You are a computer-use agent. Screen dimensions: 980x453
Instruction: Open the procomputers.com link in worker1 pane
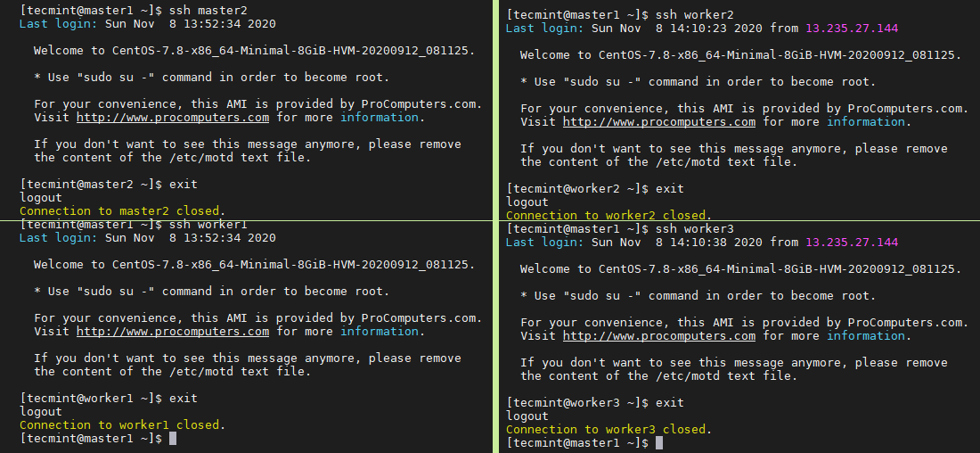[173, 332]
